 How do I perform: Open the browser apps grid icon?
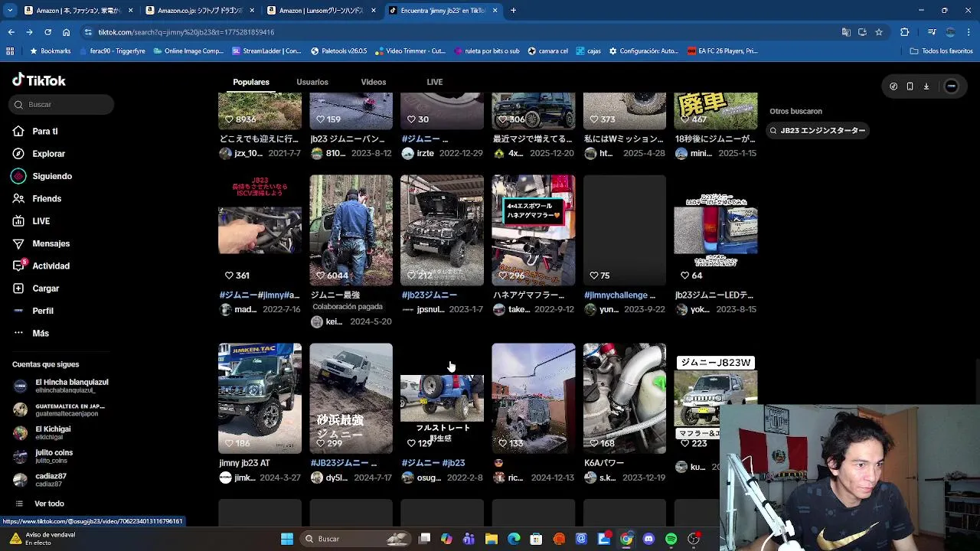tap(10, 51)
